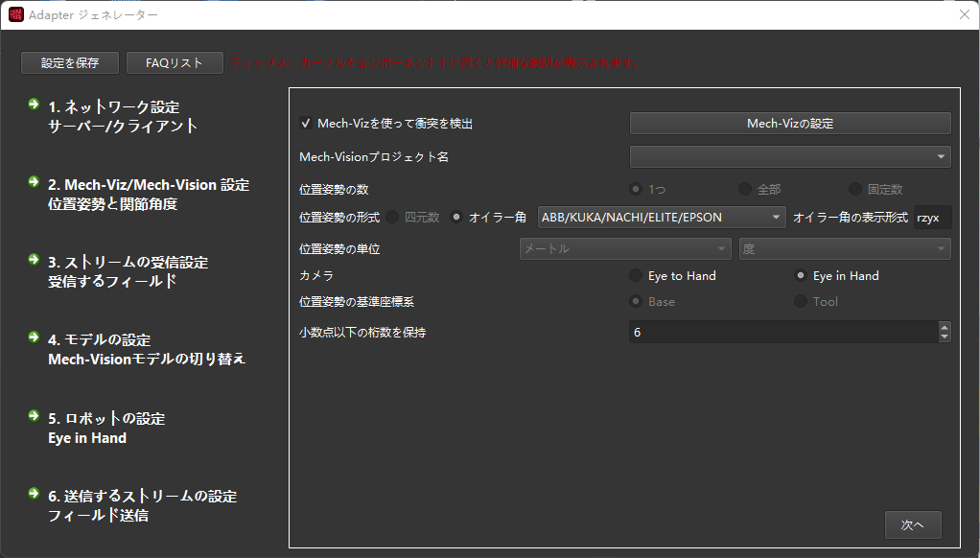Go to step 2 Mech-Viz/Mech-Vision 設定

(x=149, y=195)
